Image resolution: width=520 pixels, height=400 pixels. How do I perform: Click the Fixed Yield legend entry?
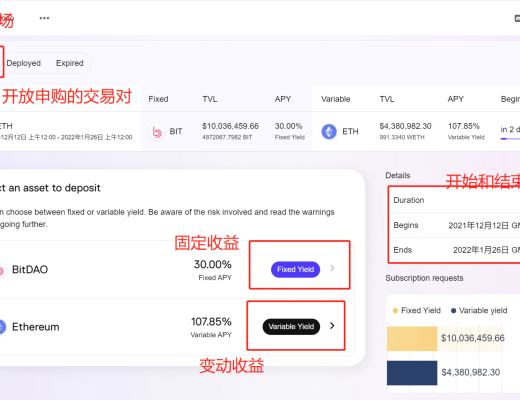[417, 310]
